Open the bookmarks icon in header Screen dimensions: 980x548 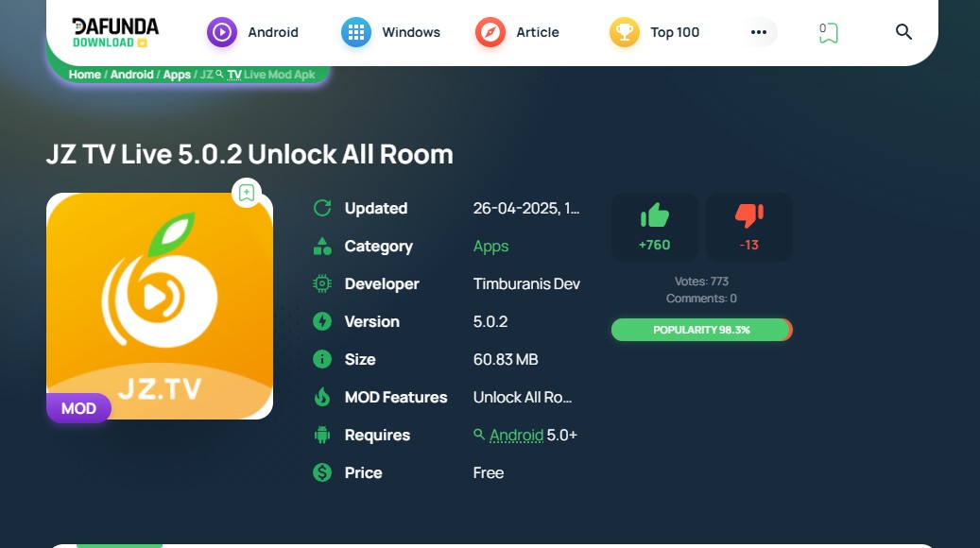(x=828, y=32)
